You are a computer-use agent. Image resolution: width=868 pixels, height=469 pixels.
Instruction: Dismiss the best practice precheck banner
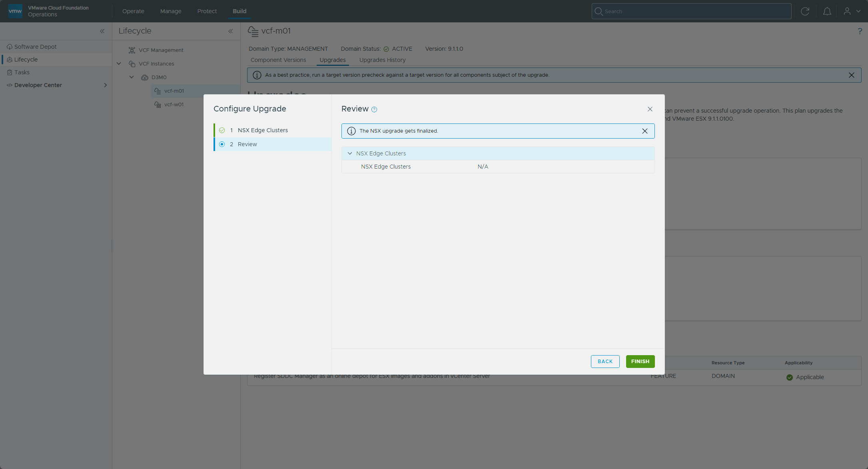(852, 75)
